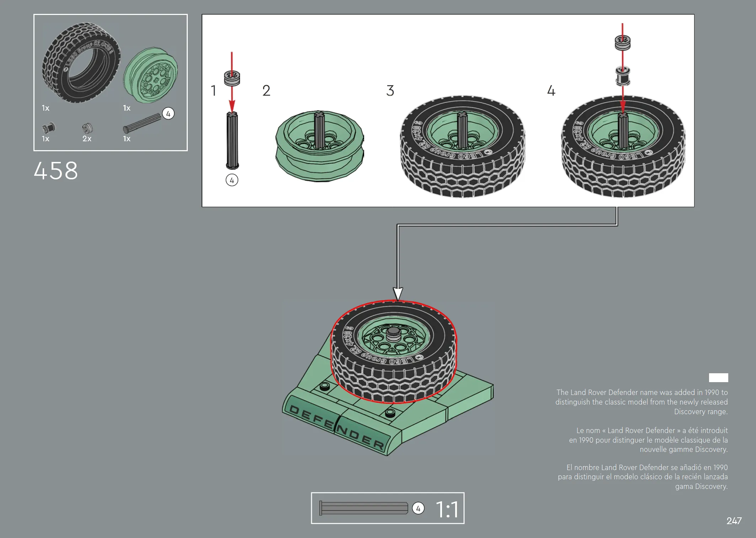The image size is (756, 538).
Task: Click the black stud near plate's front edge
Action: coord(390,413)
